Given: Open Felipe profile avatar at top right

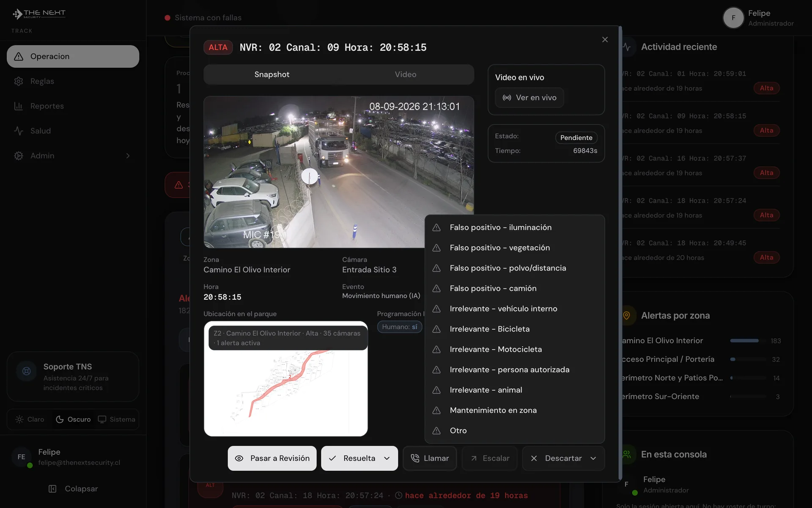Looking at the screenshot, I should (733, 18).
